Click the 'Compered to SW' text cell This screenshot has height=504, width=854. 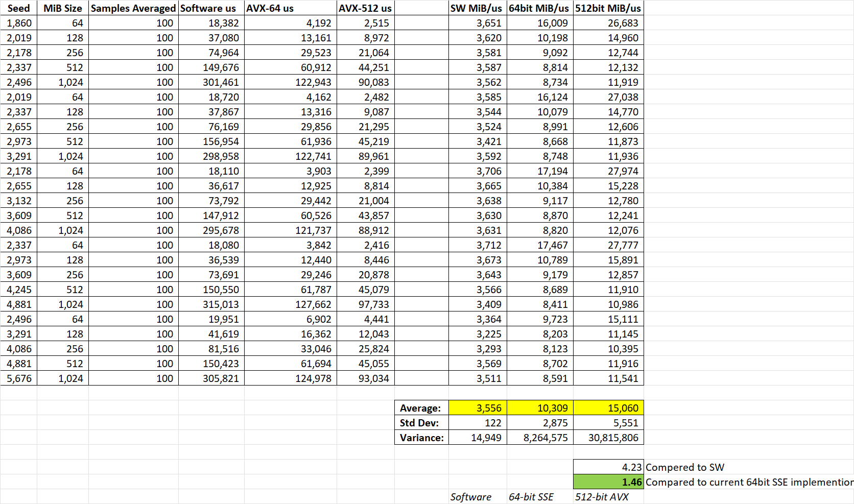684,467
